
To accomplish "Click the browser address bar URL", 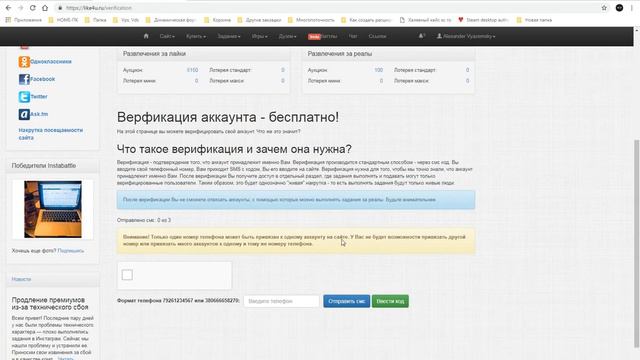I will (x=99, y=8).
